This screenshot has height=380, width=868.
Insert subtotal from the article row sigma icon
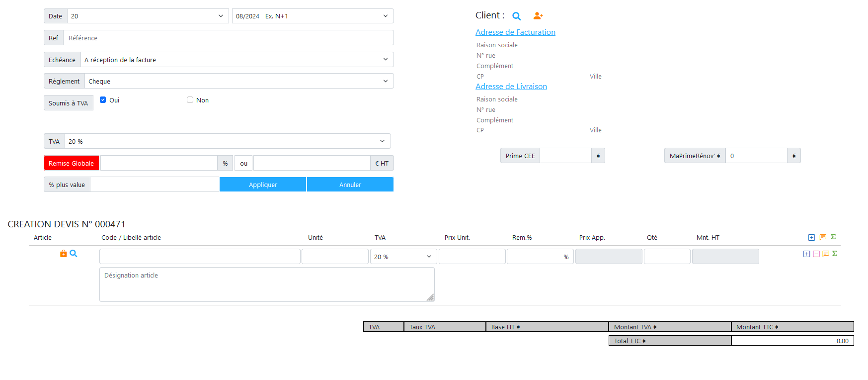(x=835, y=254)
